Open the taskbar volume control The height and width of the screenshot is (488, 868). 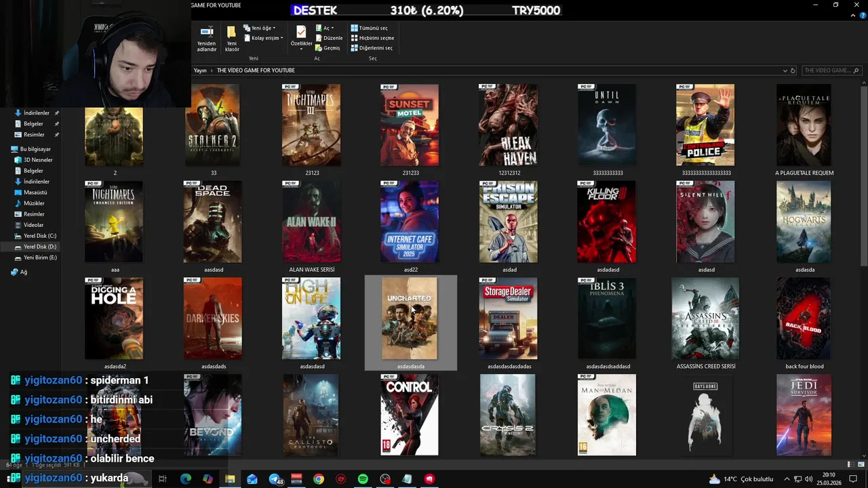click(x=808, y=479)
